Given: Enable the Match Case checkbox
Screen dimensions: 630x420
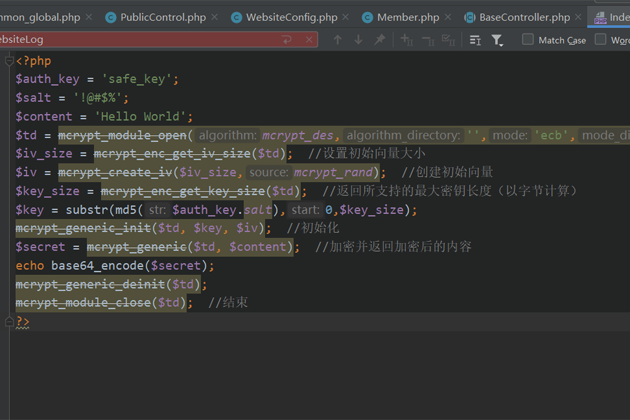Looking at the screenshot, I should [x=527, y=40].
